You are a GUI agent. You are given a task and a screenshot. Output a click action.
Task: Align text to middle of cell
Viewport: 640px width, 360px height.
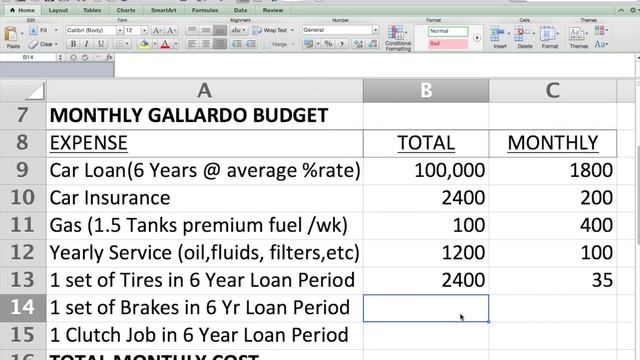coord(206,30)
